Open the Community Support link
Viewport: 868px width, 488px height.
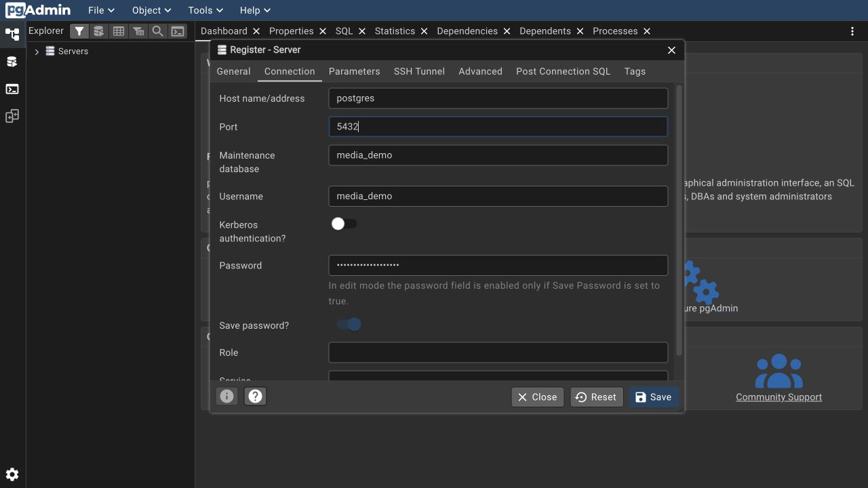[x=778, y=397]
